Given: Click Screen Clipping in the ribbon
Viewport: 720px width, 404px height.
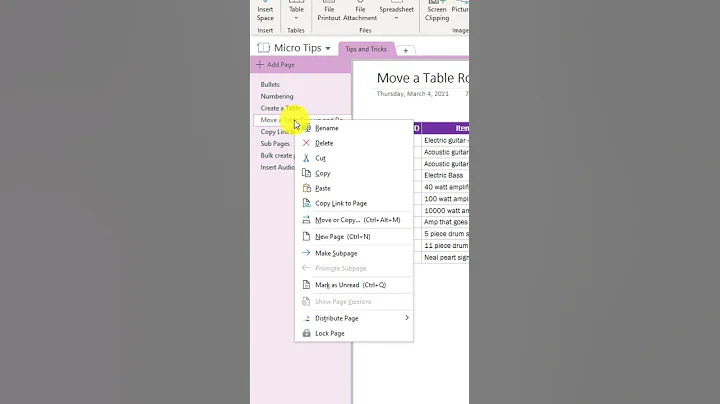Looking at the screenshot, I should 437,11.
